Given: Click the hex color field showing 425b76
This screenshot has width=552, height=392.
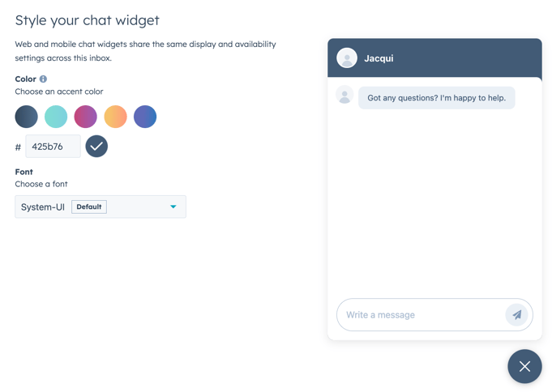Looking at the screenshot, I should (x=53, y=147).
